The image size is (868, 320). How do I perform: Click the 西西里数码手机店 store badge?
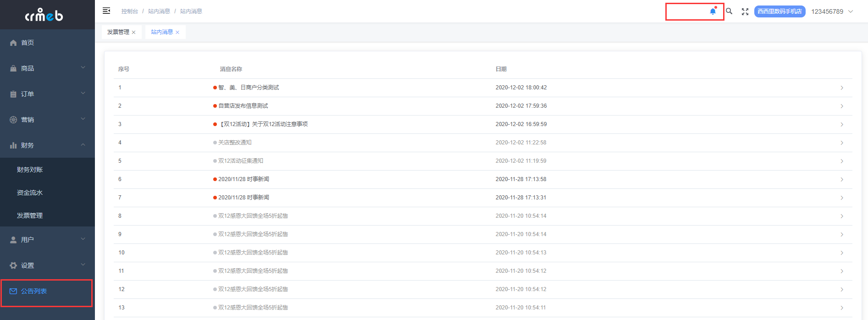click(x=780, y=11)
